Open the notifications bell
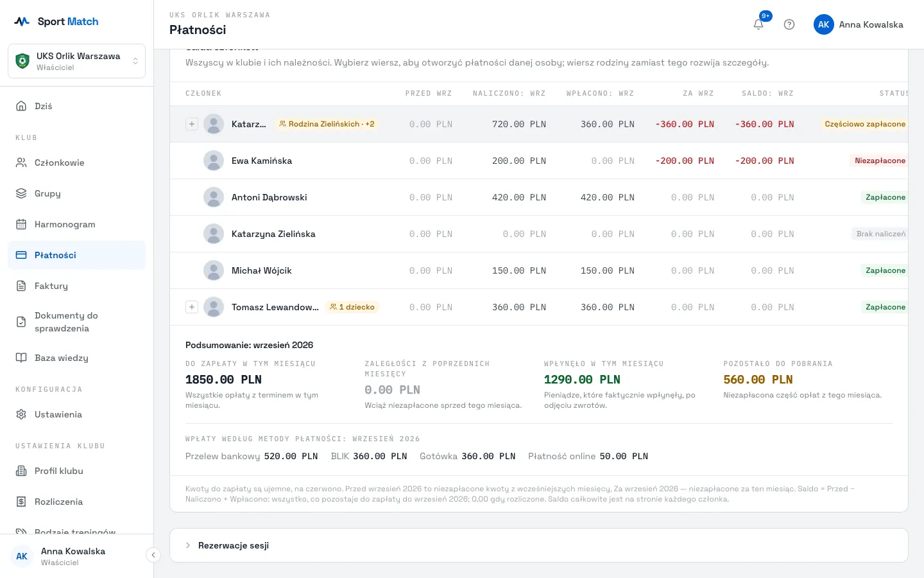This screenshot has width=924, height=578. tap(758, 24)
